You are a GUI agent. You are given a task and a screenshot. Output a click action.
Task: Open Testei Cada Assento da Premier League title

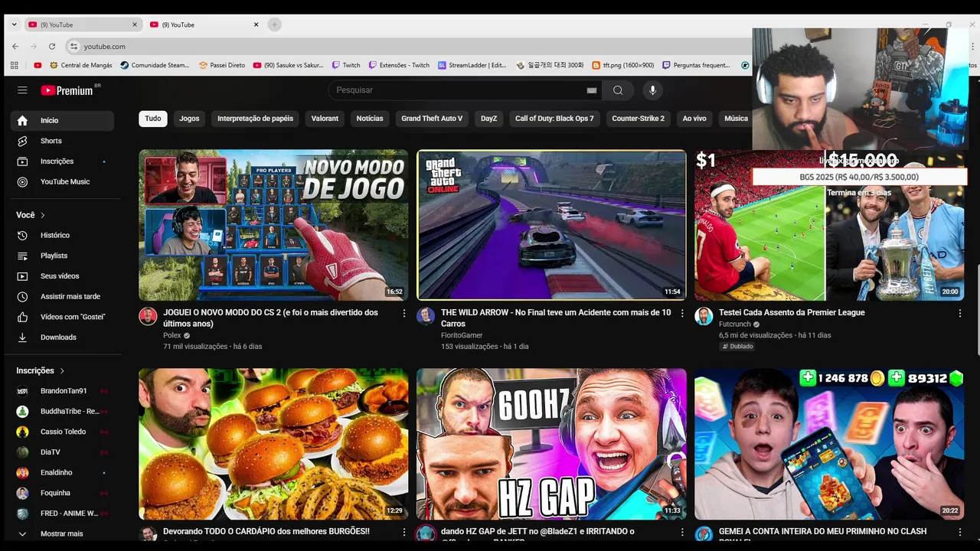click(792, 313)
